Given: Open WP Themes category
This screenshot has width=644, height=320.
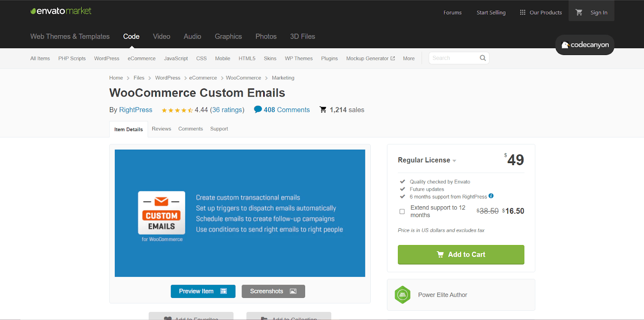Looking at the screenshot, I should pyautogui.click(x=299, y=58).
